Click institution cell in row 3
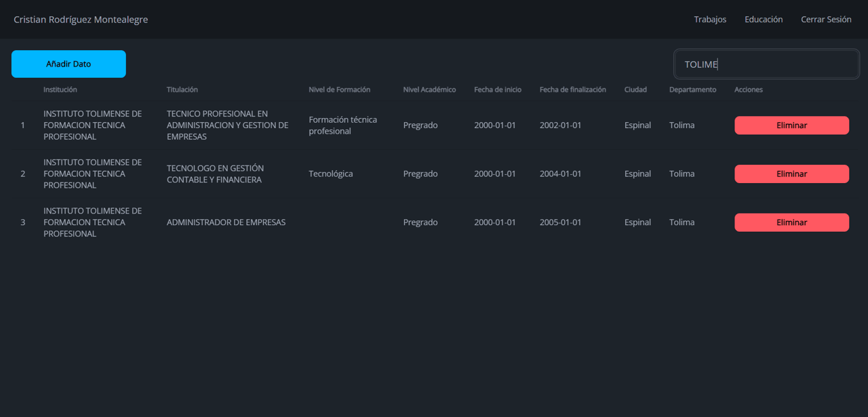 click(x=93, y=222)
